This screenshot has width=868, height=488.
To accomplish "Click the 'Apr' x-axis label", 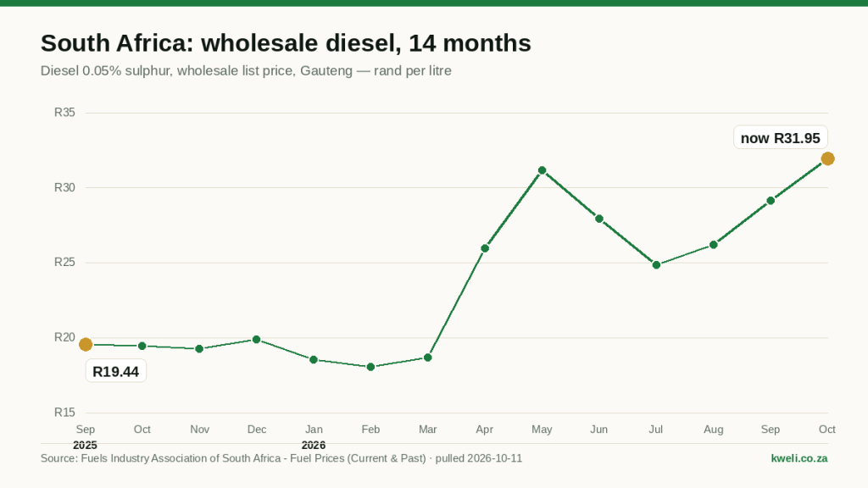I will [x=484, y=430].
